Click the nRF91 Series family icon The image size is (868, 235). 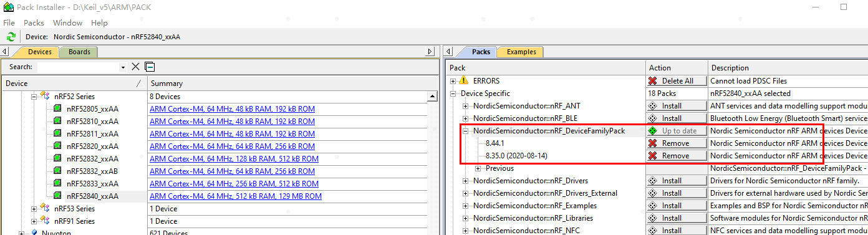coord(45,221)
